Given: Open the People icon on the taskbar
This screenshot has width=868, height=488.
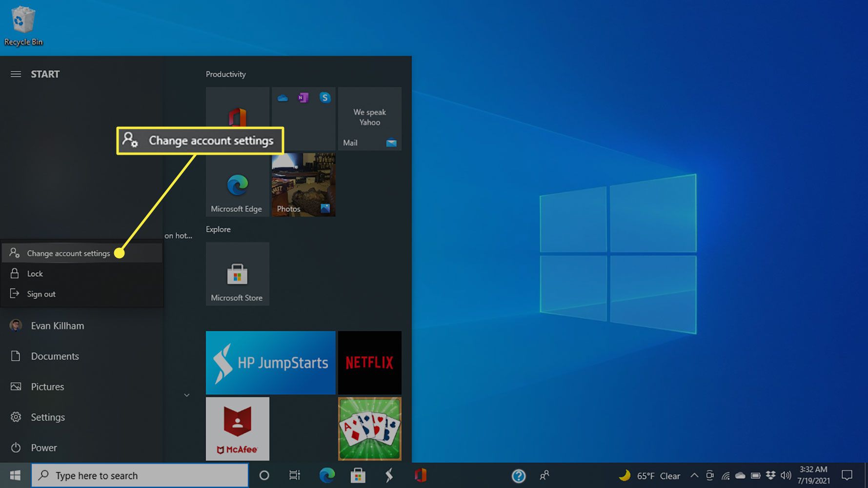Looking at the screenshot, I should click(545, 475).
